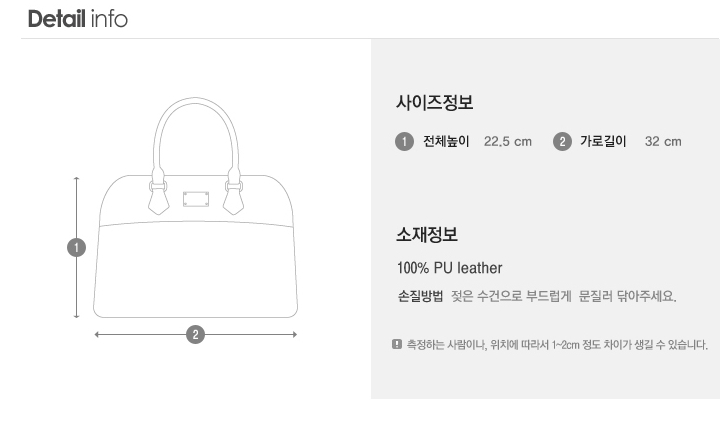Click the 22.5 cm height value
This screenshot has width=721, height=428.
click(508, 141)
